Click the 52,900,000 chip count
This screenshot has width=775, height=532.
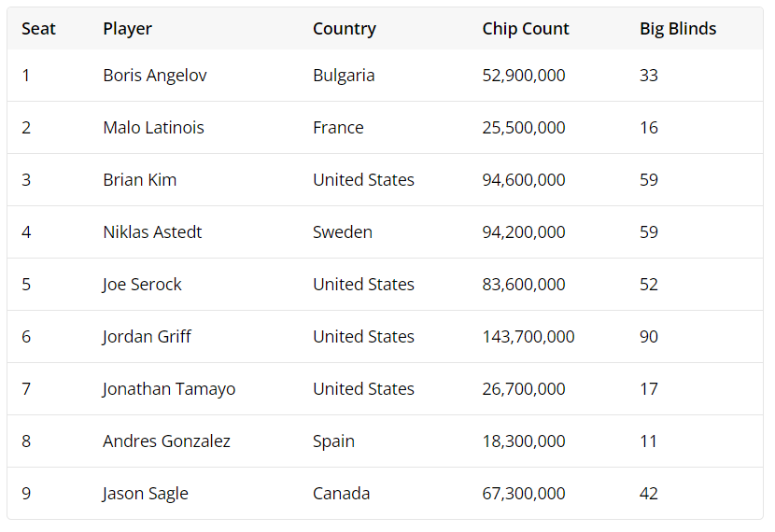(523, 76)
